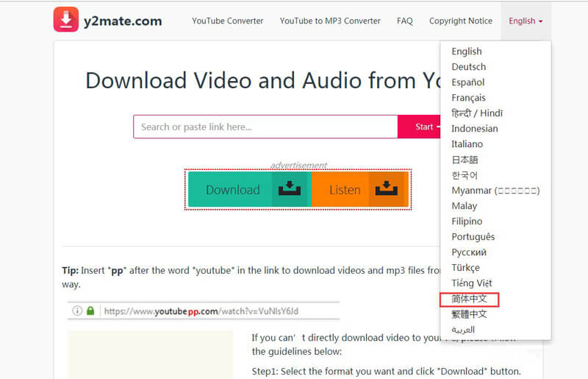
Task: Click the green padlock icon
Action: tap(90, 311)
